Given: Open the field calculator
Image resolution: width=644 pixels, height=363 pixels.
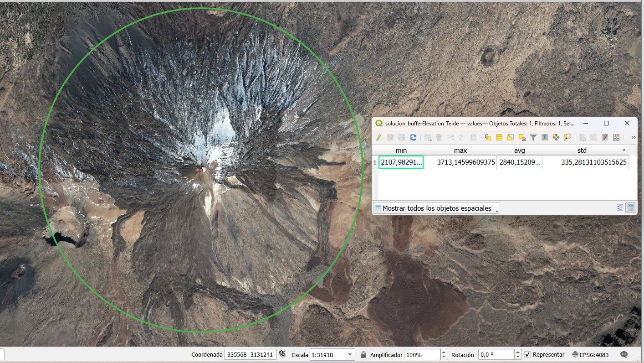Looking at the screenshot, I should tap(605, 137).
